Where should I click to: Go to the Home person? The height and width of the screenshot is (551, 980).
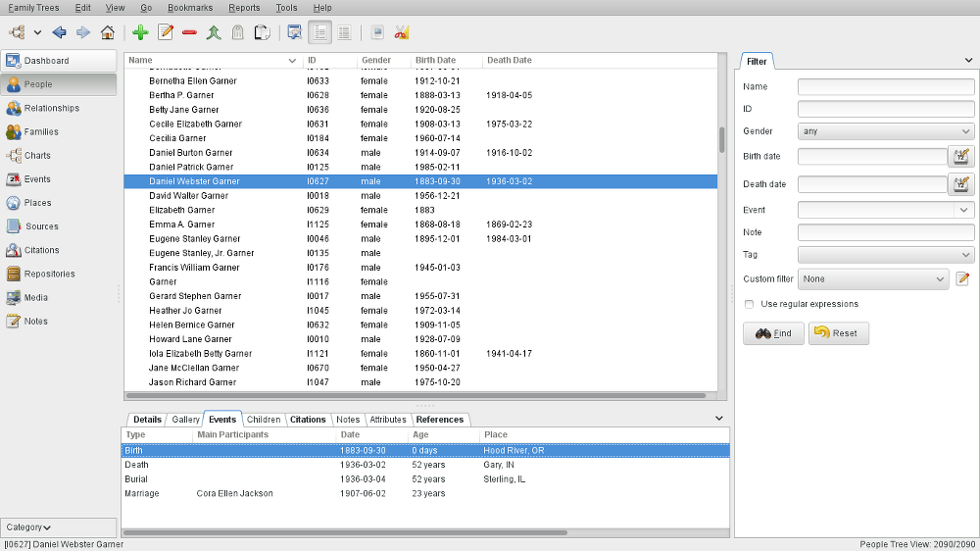pyautogui.click(x=108, y=32)
